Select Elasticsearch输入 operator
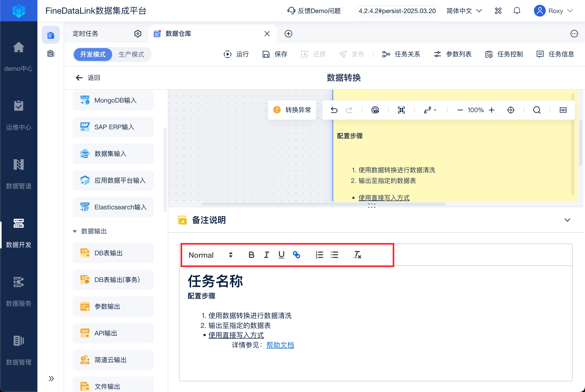Viewport: 585px width, 392px height. [x=113, y=207]
